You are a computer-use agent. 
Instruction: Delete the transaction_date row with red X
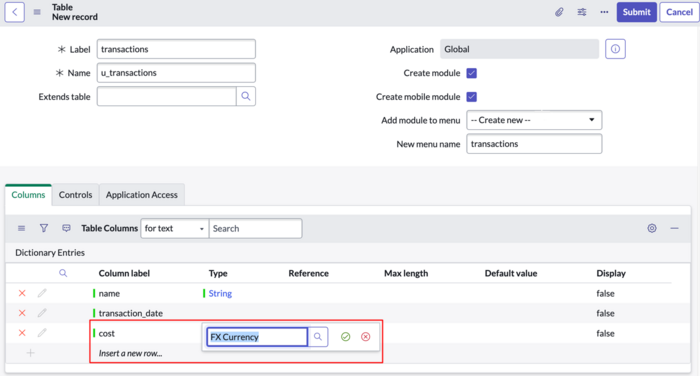[x=22, y=313]
